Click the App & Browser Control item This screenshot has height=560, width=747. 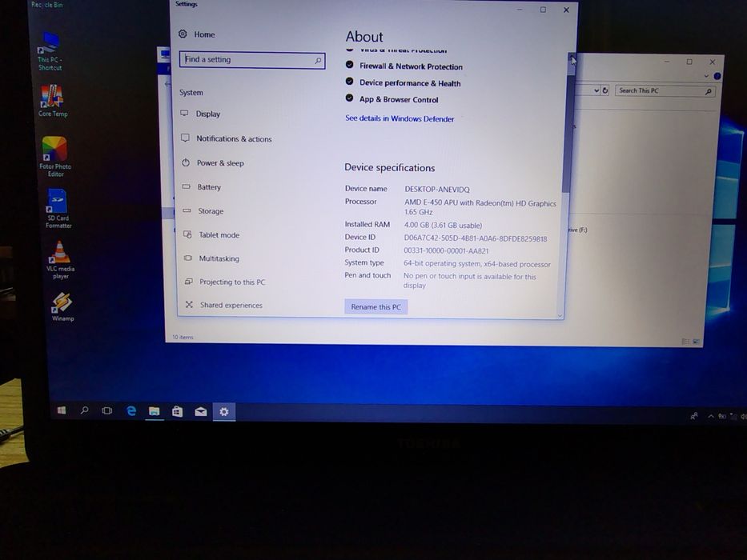pos(399,99)
